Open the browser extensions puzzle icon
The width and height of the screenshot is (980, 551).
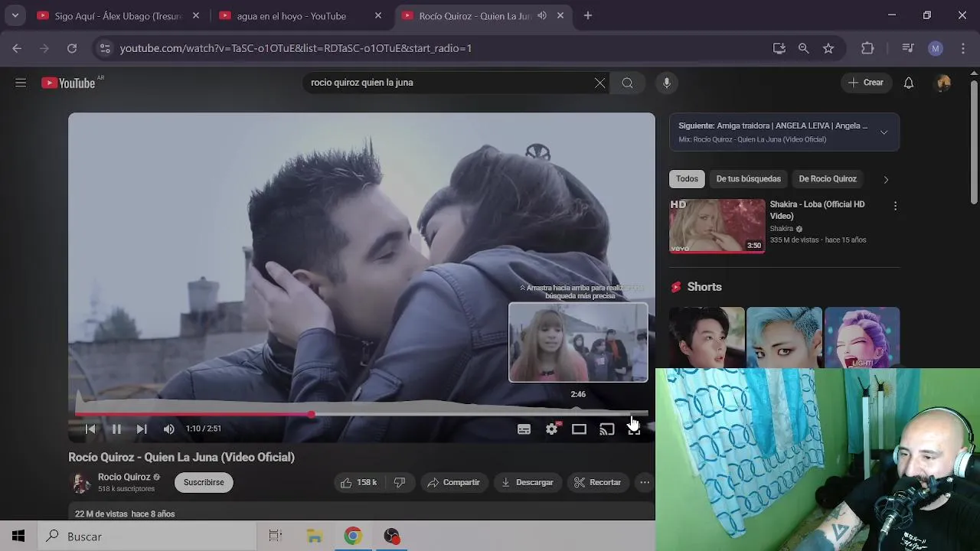tap(867, 48)
